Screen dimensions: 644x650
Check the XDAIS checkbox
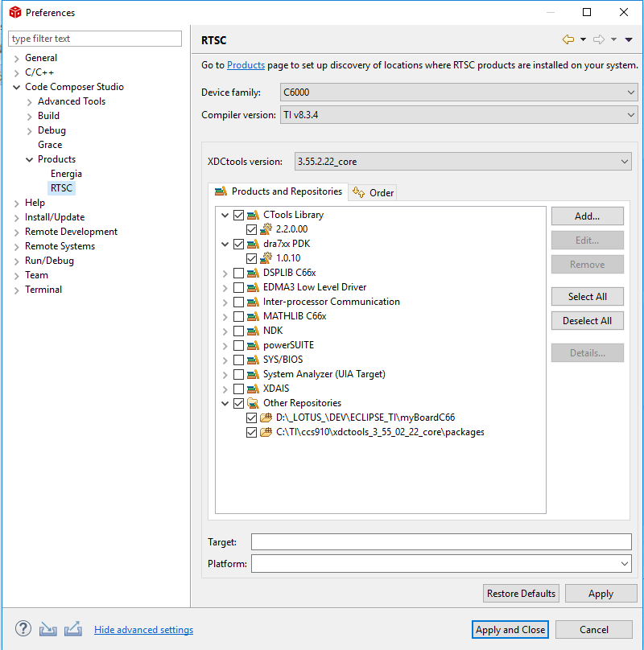pyautogui.click(x=238, y=389)
